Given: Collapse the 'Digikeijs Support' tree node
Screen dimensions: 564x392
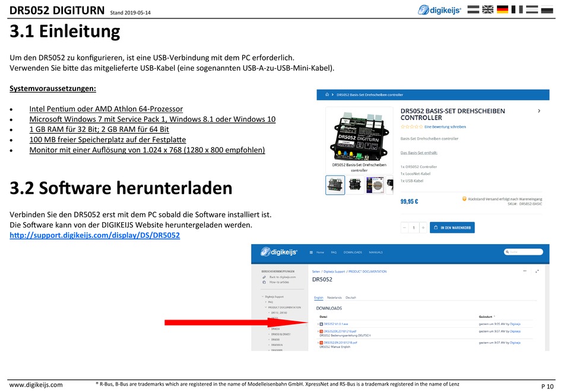Looking at the screenshot, I should pyautogui.click(x=263, y=296).
